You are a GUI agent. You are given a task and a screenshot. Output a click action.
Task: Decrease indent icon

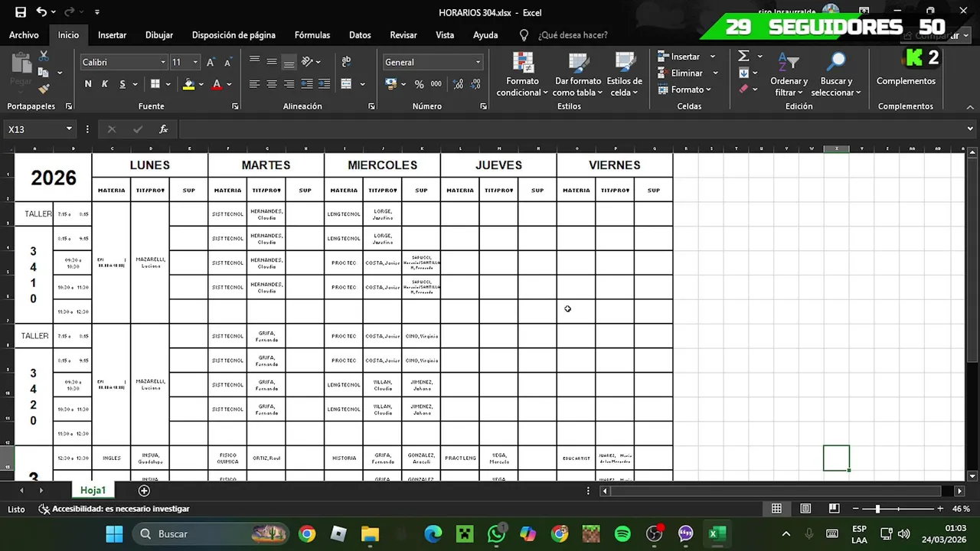307,84
